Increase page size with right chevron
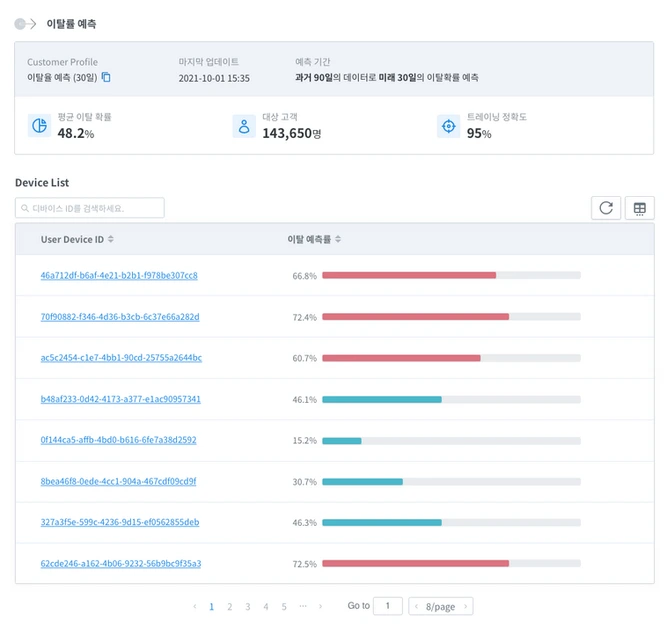 (x=465, y=606)
